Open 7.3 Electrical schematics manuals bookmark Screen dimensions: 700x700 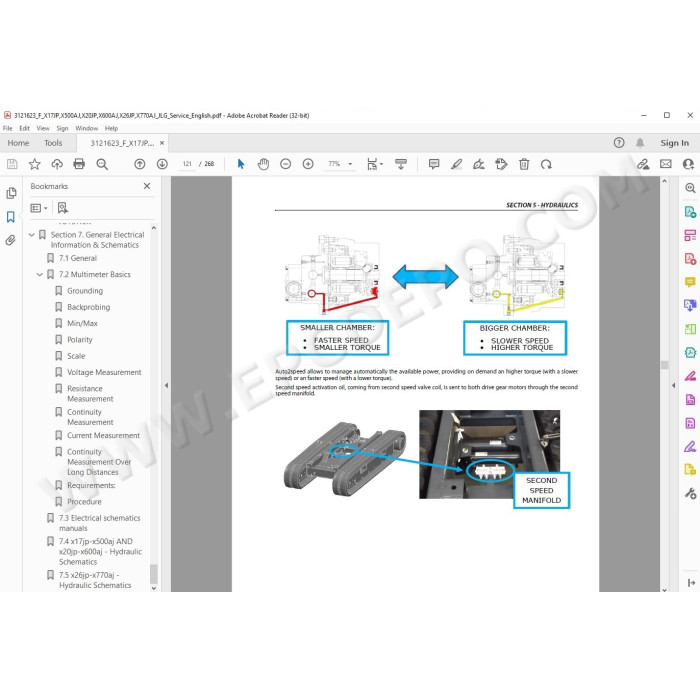[100, 523]
